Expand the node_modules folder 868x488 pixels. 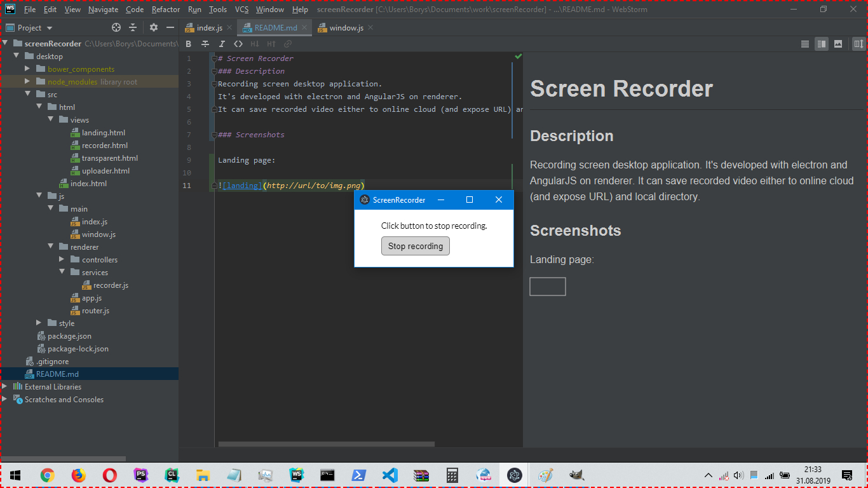(27, 81)
